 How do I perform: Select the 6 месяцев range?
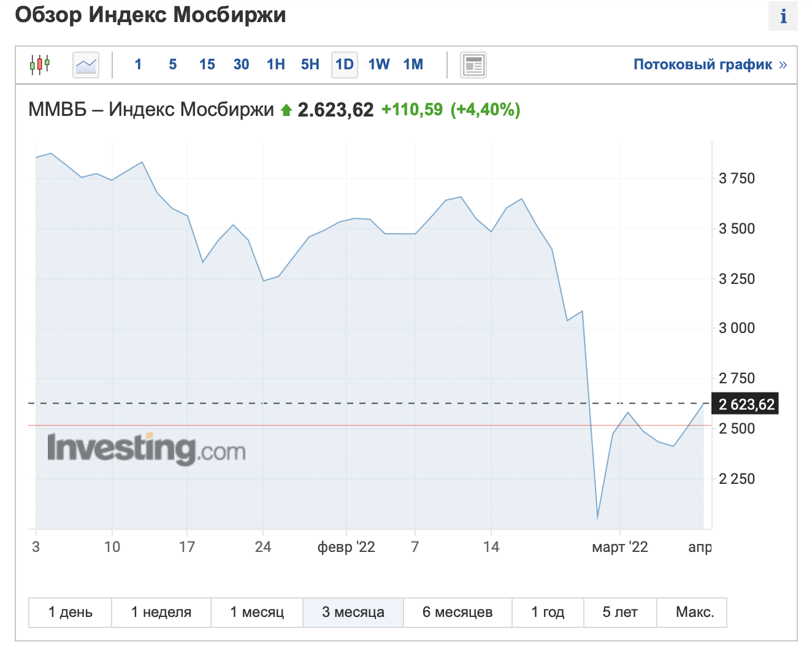(x=458, y=612)
